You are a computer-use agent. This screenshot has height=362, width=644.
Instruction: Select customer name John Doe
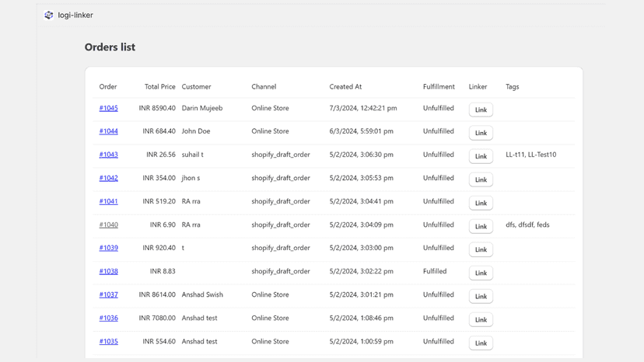(196, 131)
